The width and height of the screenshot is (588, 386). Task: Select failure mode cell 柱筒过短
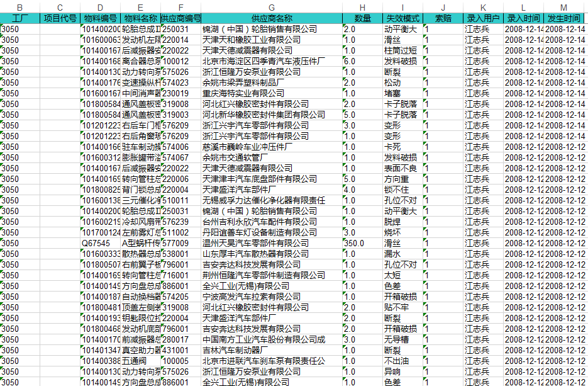pyautogui.click(x=402, y=50)
